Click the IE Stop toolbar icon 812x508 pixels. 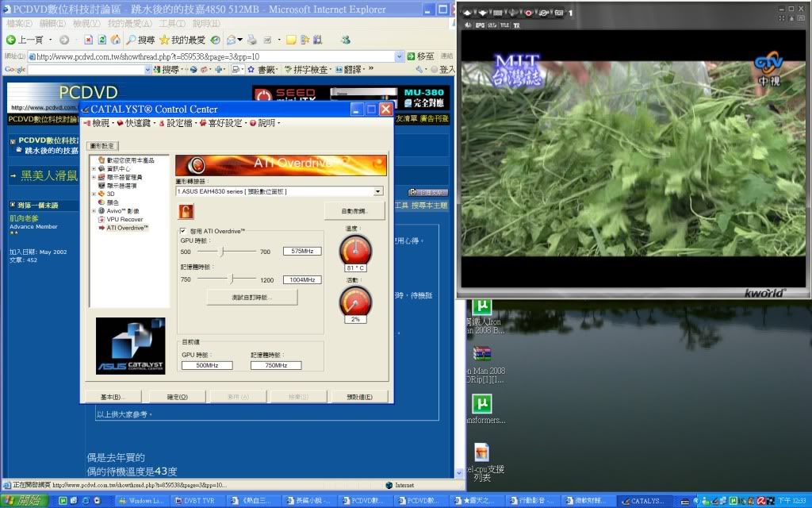88,40
